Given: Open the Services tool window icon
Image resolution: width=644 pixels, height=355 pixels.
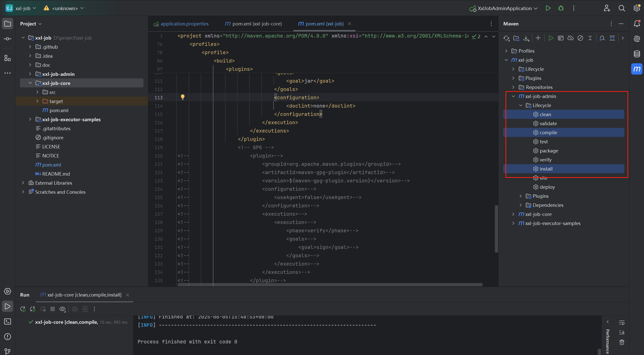Looking at the screenshot, I should (8, 291).
